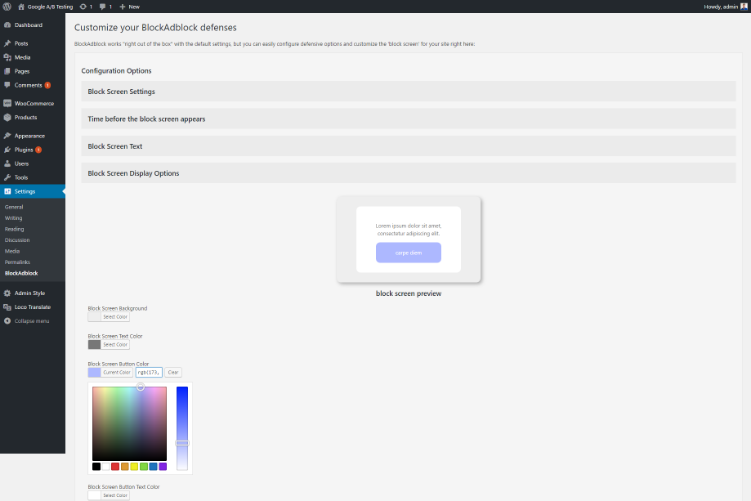Click the saturation color picker square
The width and height of the screenshot is (751, 501).
point(129,424)
